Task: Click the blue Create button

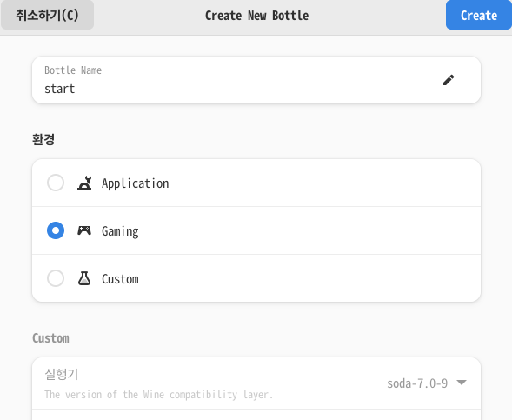Action: (479, 15)
